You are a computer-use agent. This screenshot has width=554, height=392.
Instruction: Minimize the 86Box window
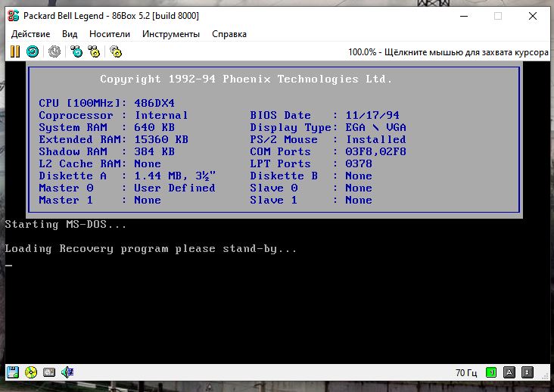464,16
